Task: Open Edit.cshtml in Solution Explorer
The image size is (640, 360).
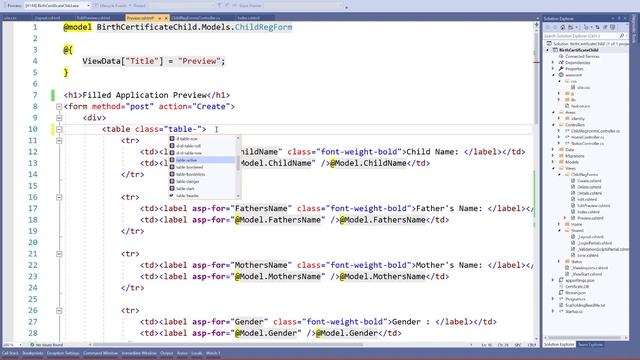Action: (587, 200)
